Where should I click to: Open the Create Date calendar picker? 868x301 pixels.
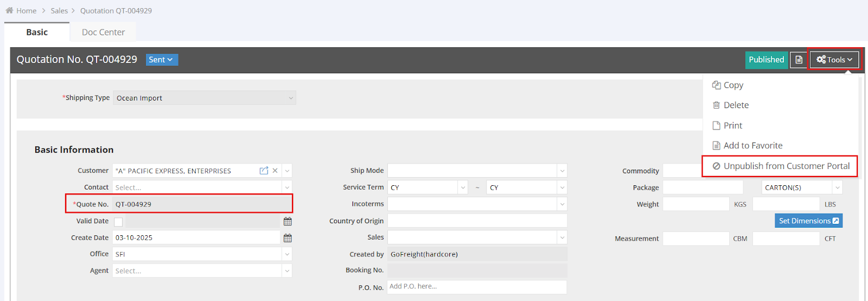pyautogui.click(x=288, y=238)
